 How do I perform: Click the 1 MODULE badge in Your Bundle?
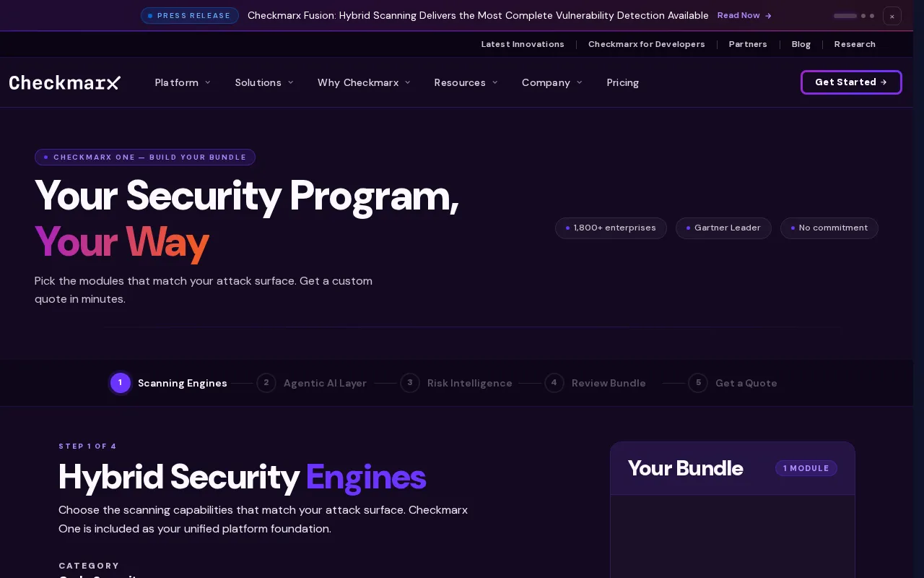806,468
